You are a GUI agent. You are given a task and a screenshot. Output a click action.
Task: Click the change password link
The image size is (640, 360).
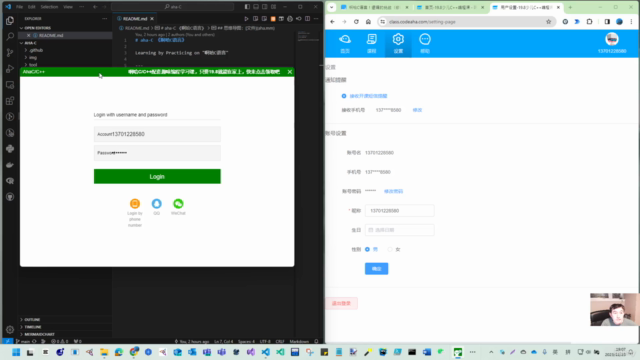click(393, 191)
